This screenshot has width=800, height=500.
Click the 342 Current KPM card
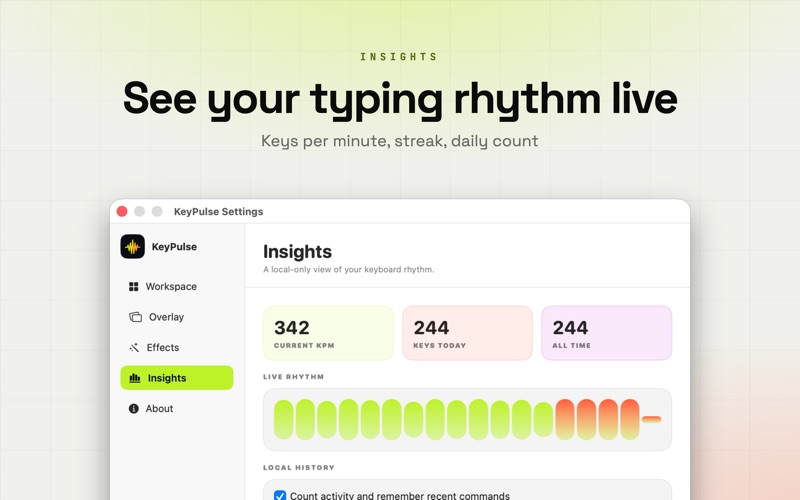(329, 333)
